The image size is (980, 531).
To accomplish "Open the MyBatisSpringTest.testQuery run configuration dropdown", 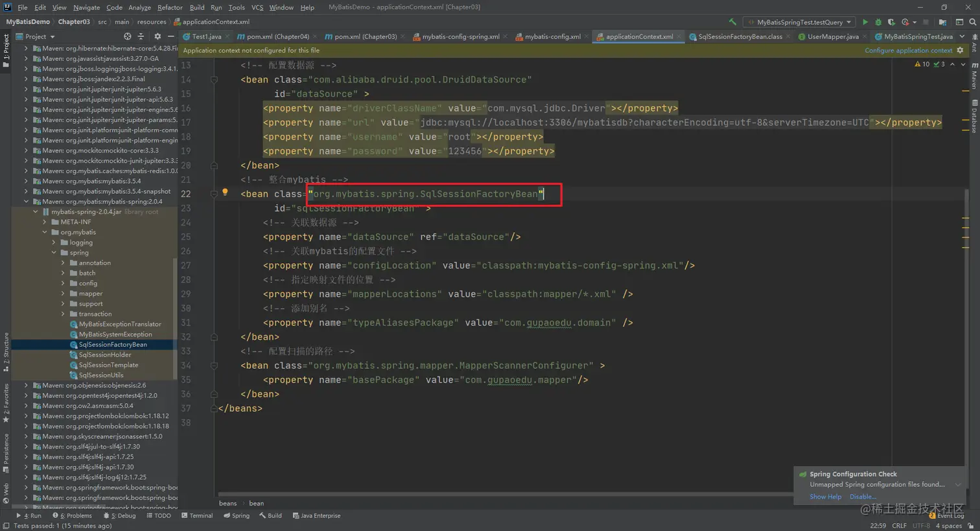I will coord(800,22).
